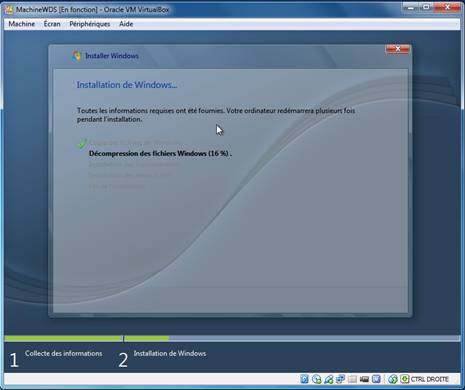Click the virtualization features indicator icon
The height and width of the screenshot is (390, 465).
(376, 379)
